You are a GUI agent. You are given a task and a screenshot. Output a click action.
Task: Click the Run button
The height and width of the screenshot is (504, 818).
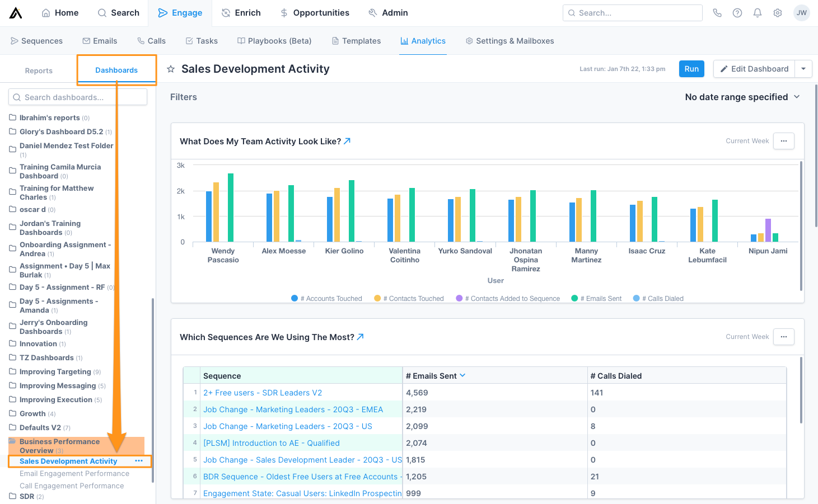click(x=691, y=69)
